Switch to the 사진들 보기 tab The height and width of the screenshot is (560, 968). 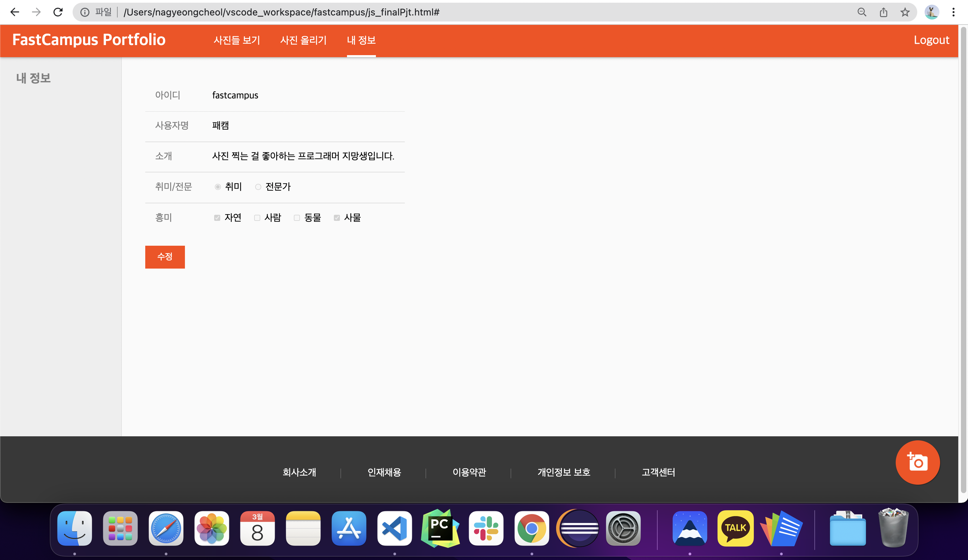(237, 40)
